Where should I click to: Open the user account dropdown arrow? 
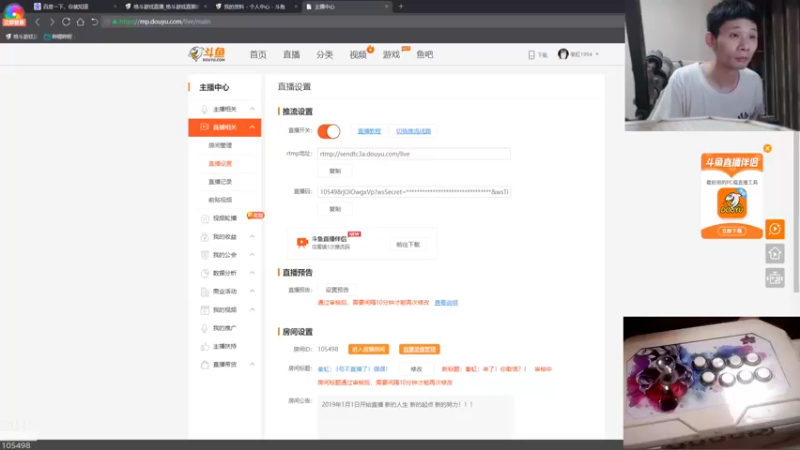(597, 54)
